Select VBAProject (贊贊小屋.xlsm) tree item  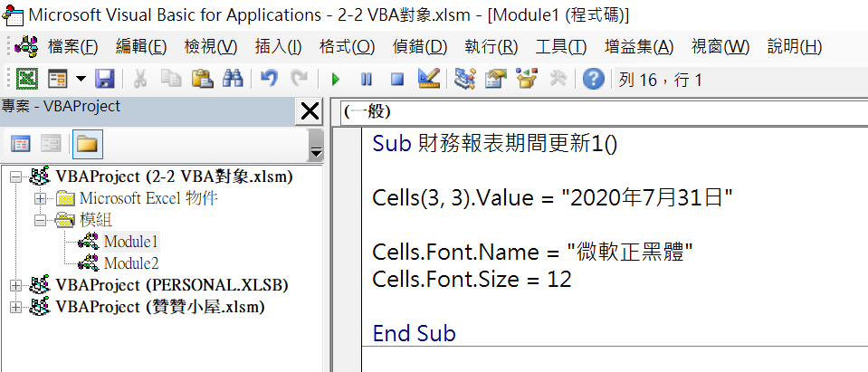click(160, 307)
